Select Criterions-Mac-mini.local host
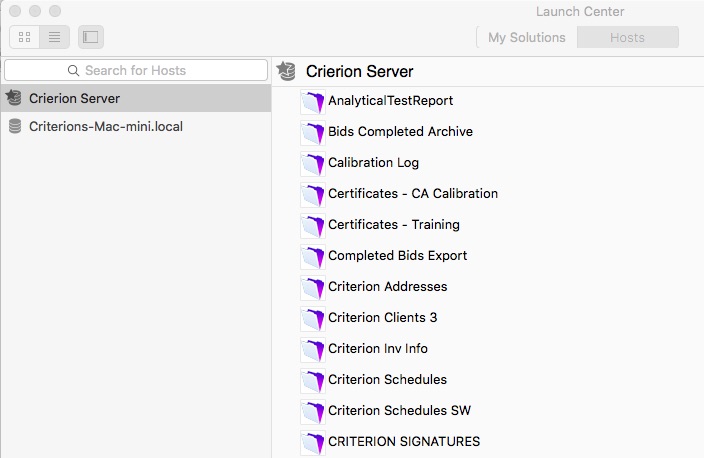704x458 pixels. (136, 127)
